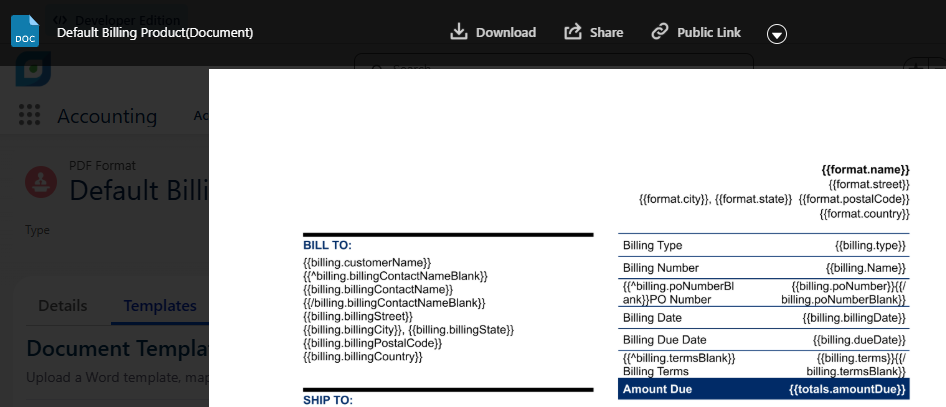This screenshot has height=407, width=946.
Task: Click the DOC file type icon
Action: tap(25, 31)
